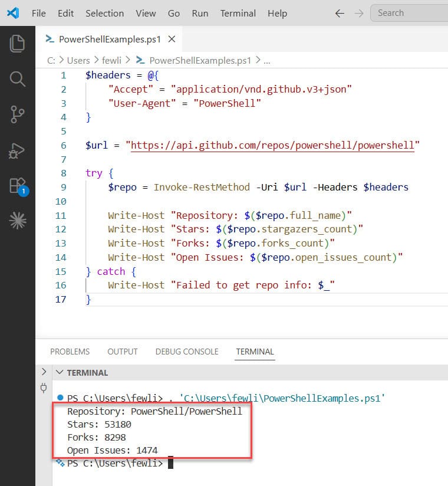Click the fewli breadcrumb segment
448x486 pixels.
pos(111,60)
